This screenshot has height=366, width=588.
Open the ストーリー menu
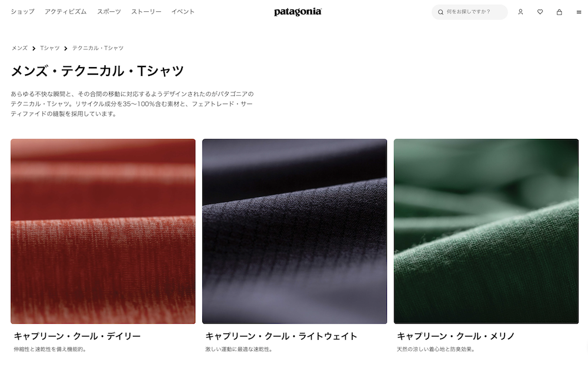(x=146, y=12)
